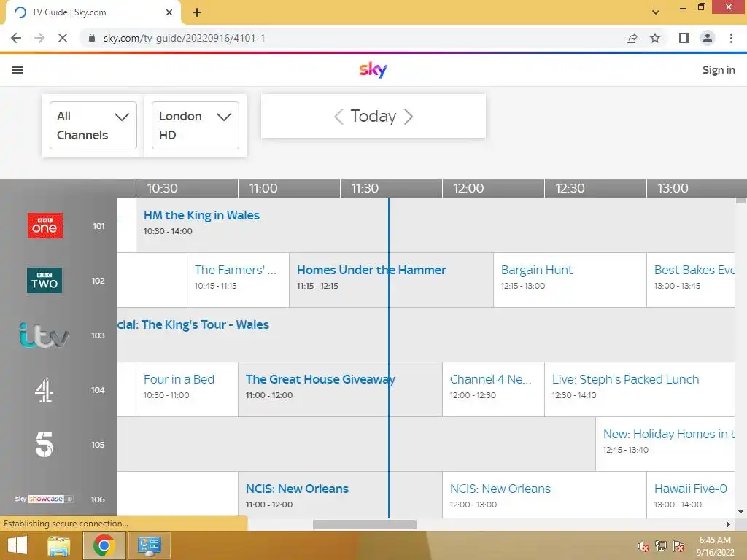The height and width of the screenshot is (560, 747).
Task: Click the share page icon
Action: pyautogui.click(x=632, y=38)
